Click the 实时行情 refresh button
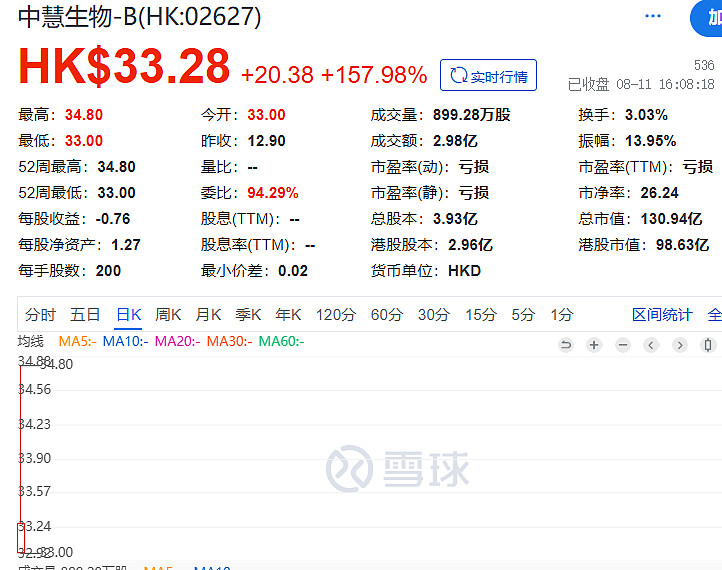The image size is (722, 570). 488,75
